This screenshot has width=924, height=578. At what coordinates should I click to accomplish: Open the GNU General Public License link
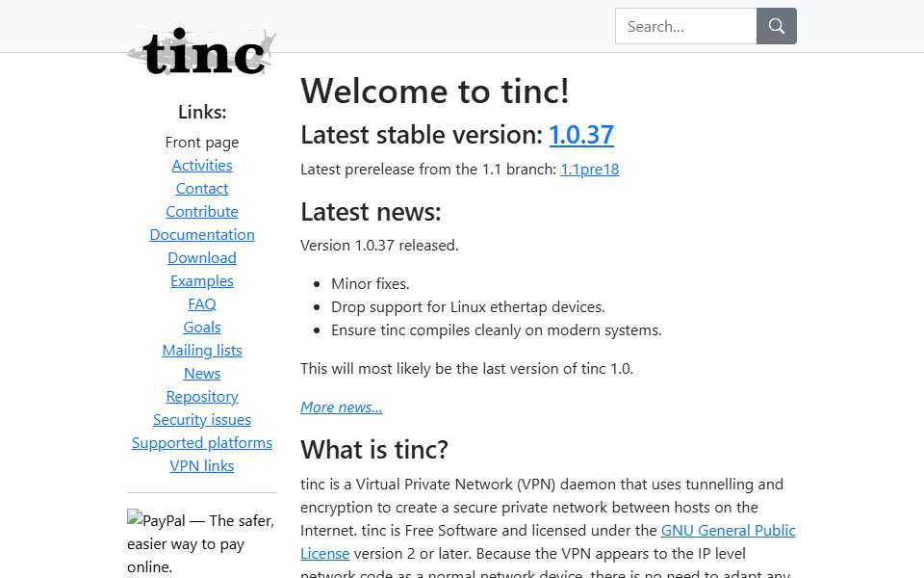pyautogui.click(x=728, y=530)
